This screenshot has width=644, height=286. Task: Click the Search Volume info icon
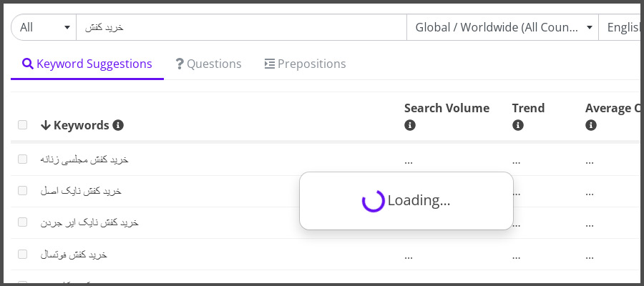point(410,125)
